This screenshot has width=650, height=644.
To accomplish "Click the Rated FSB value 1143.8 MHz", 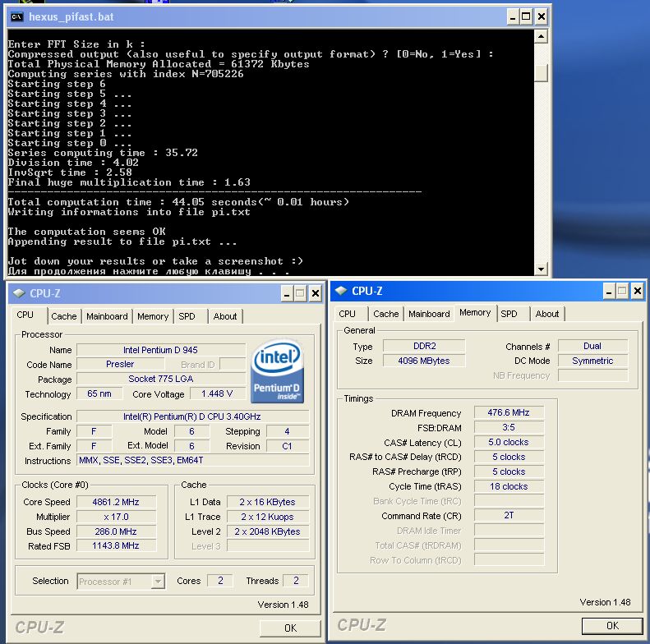I will (x=116, y=545).
